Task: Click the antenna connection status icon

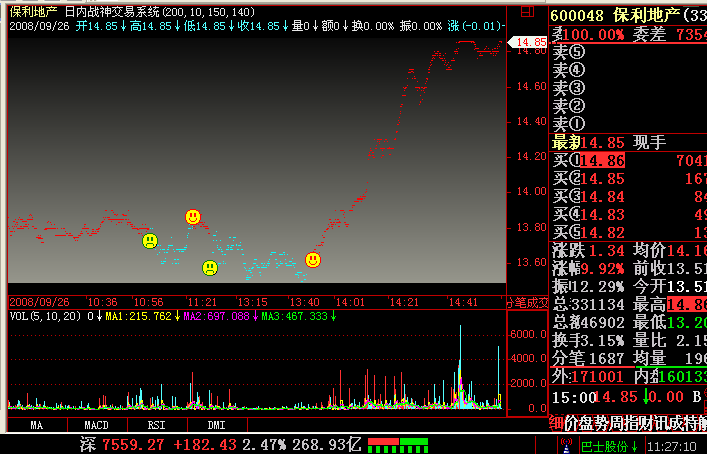Action: coord(566,445)
